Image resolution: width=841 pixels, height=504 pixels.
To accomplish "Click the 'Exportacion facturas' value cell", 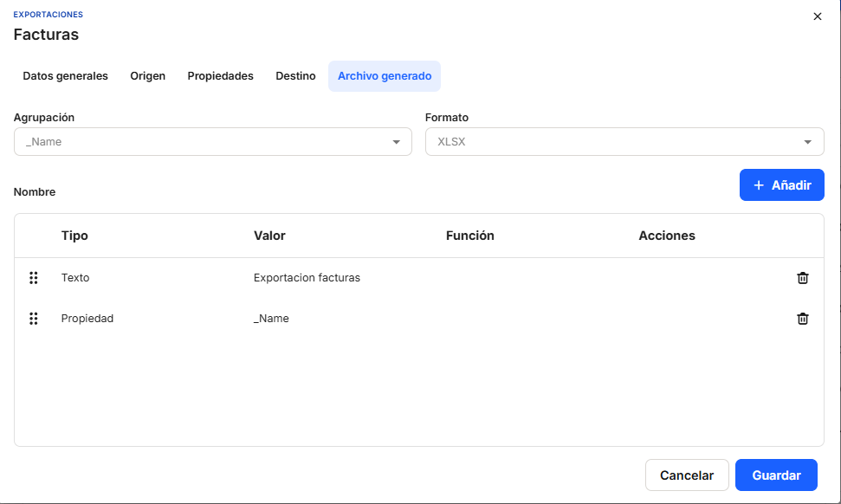I will pos(307,278).
